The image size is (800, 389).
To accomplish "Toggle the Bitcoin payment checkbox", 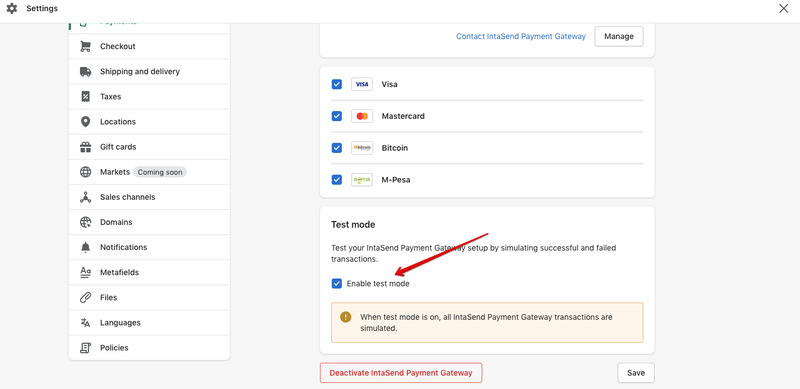I will pos(337,148).
